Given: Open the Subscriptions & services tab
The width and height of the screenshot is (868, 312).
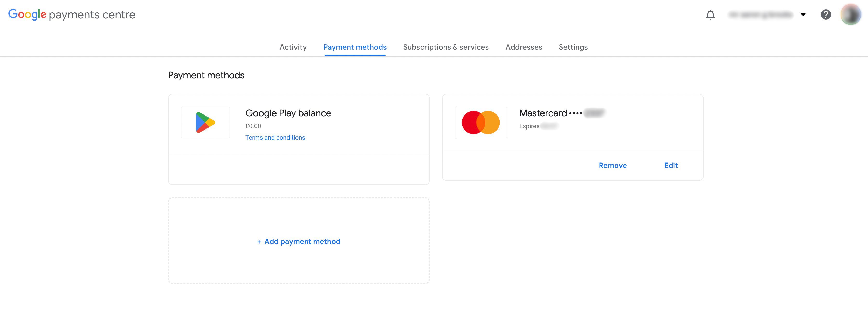Looking at the screenshot, I should pos(446,47).
